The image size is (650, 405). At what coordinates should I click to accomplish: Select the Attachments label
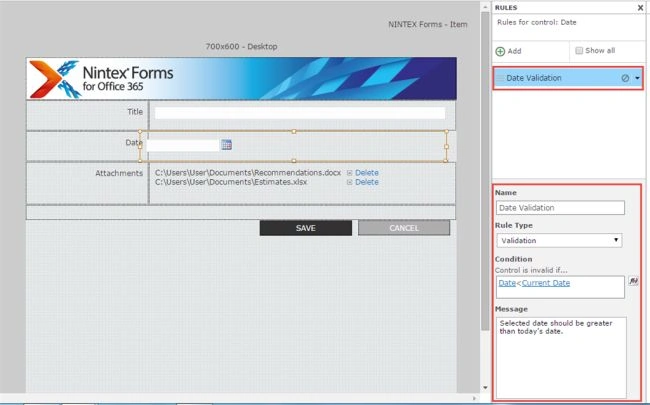(119, 173)
